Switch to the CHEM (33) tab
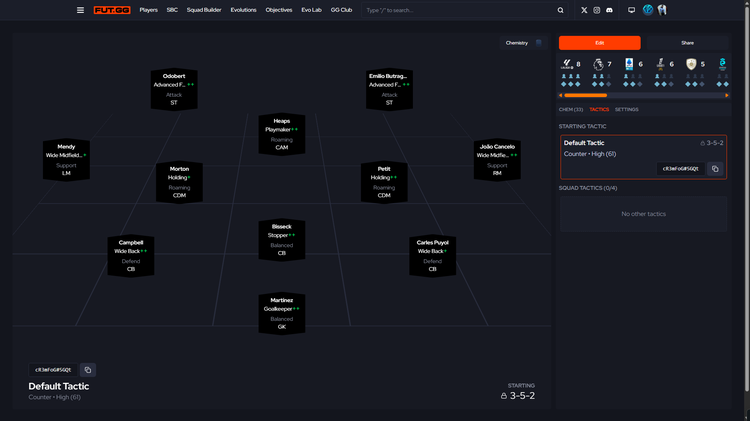750x421 pixels. coord(571,110)
